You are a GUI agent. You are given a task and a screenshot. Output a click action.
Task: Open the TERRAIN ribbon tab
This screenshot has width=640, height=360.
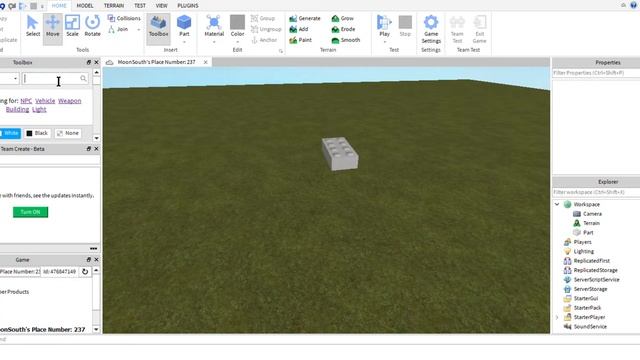pos(114,6)
